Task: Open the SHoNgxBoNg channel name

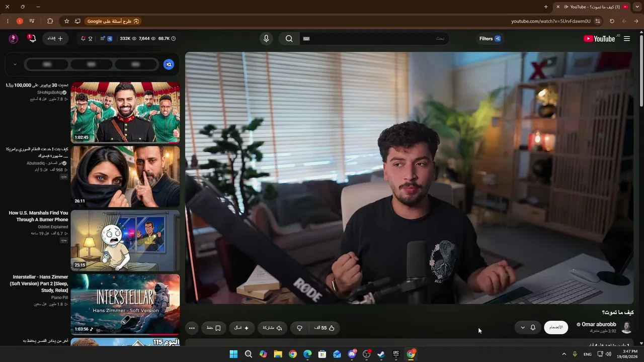Action: pos(50,93)
